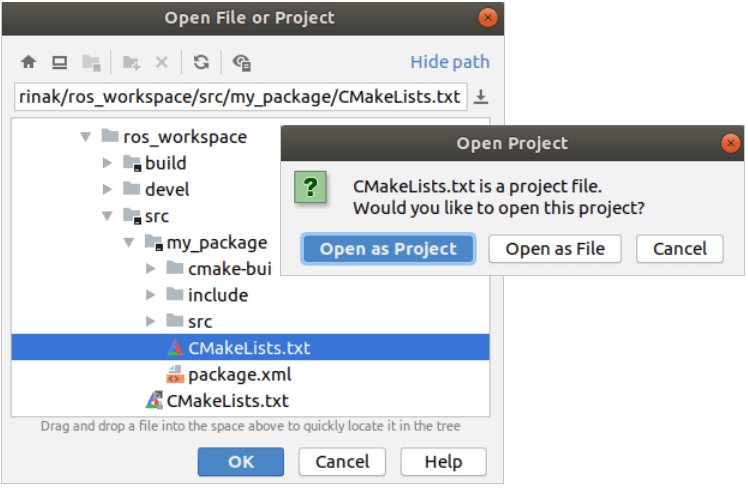Click the Project directory toolbar icon
Viewport: 748px width, 489px height.
91,62
